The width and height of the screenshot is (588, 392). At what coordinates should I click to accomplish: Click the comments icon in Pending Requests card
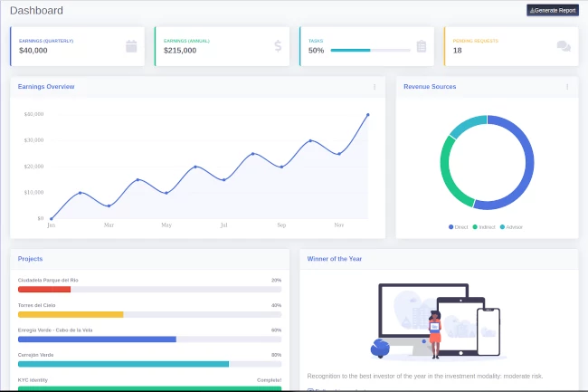pos(564,46)
